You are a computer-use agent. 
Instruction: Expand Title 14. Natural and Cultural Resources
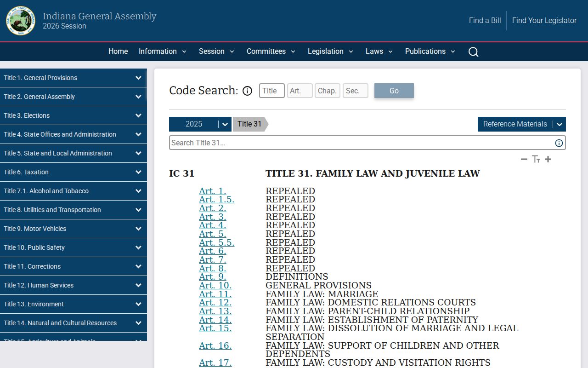coord(73,323)
